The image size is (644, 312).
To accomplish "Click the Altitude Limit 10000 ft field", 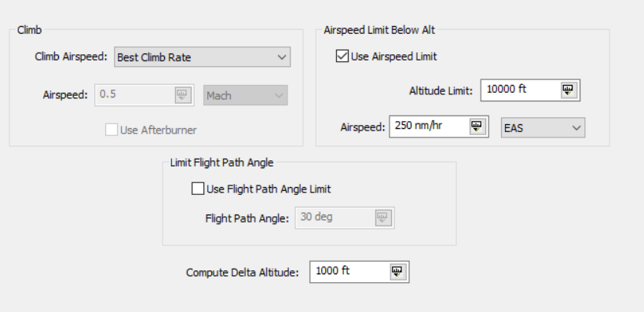I will (530, 90).
